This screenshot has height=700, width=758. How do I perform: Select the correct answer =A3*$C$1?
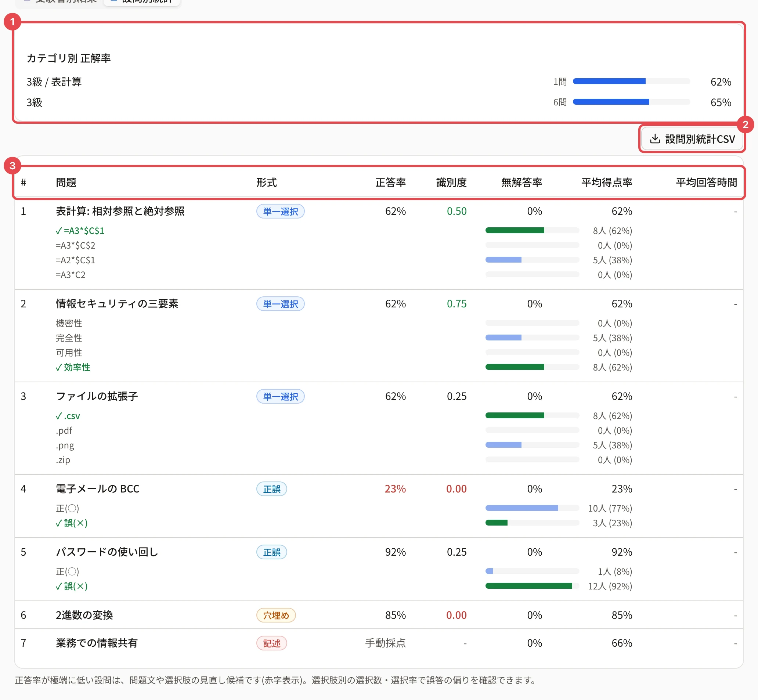point(80,231)
